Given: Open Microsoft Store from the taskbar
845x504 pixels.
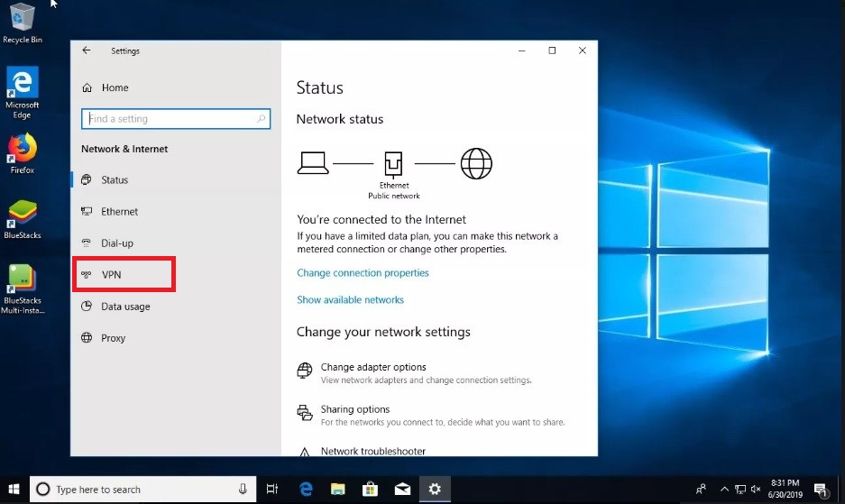Looking at the screenshot, I should [x=369, y=489].
